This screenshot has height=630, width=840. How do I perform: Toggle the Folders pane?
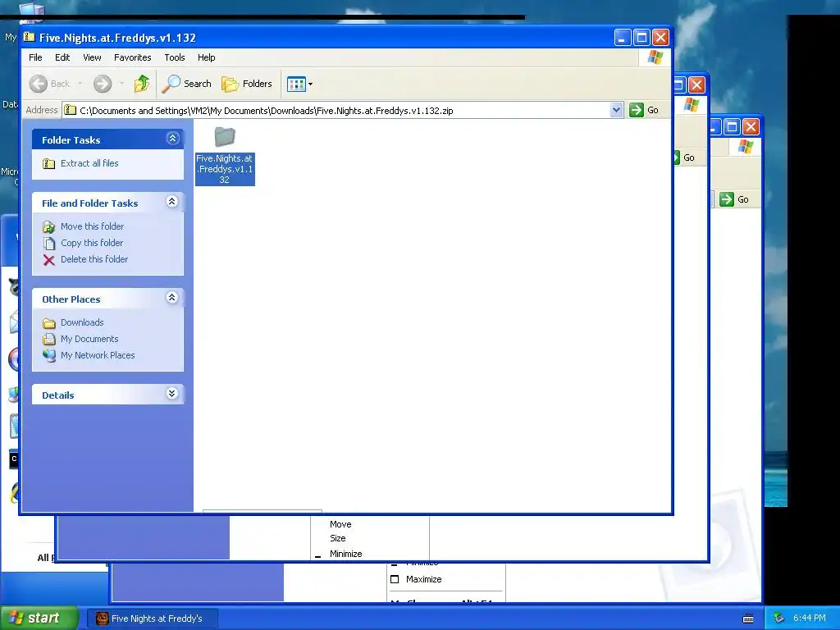pyautogui.click(x=247, y=84)
